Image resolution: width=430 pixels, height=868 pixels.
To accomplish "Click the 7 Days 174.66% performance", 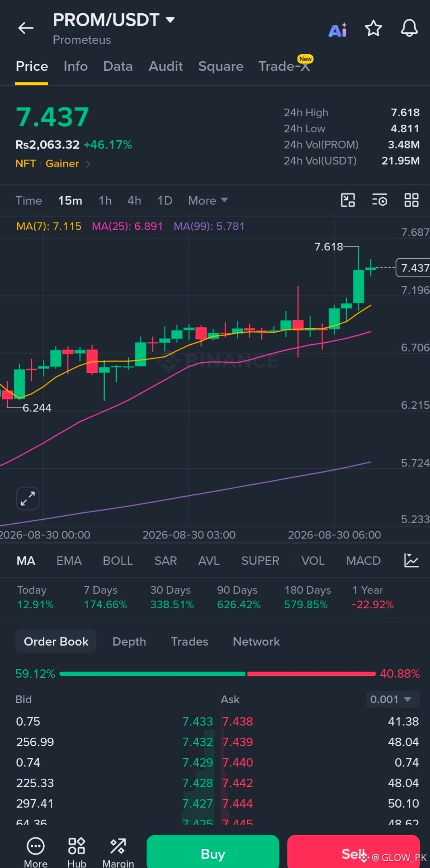I will (105, 597).
